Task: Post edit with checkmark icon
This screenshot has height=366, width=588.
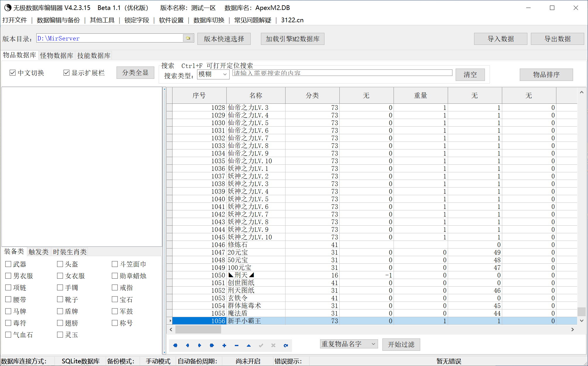Action: (x=261, y=345)
